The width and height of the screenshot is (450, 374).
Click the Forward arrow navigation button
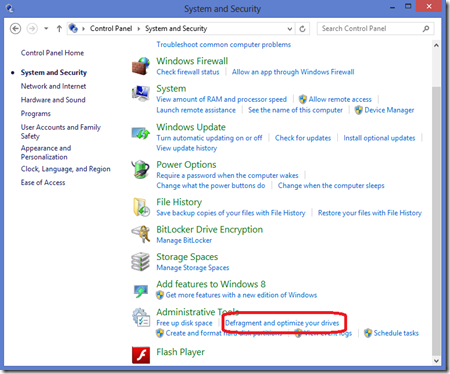tap(32, 29)
